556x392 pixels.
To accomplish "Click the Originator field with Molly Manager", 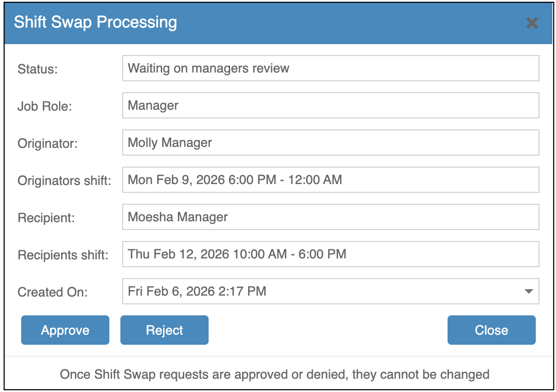I will (x=330, y=143).
